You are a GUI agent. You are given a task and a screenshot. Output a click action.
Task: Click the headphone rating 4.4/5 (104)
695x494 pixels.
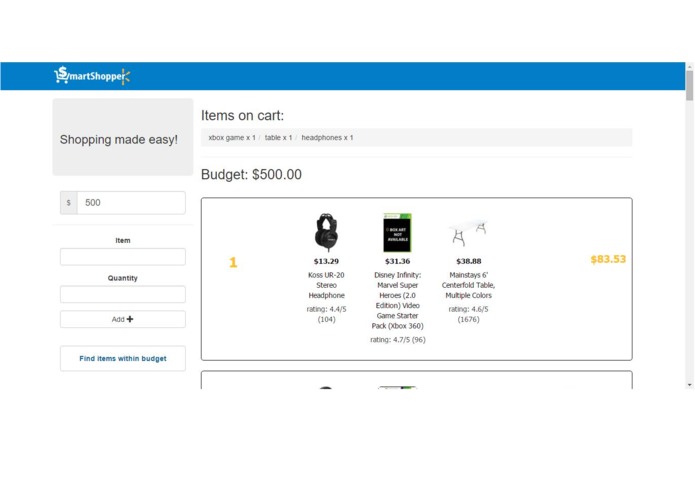326,314
